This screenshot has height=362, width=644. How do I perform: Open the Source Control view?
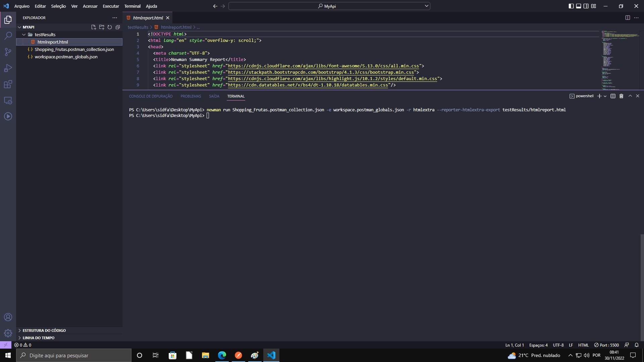[x=8, y=52]
